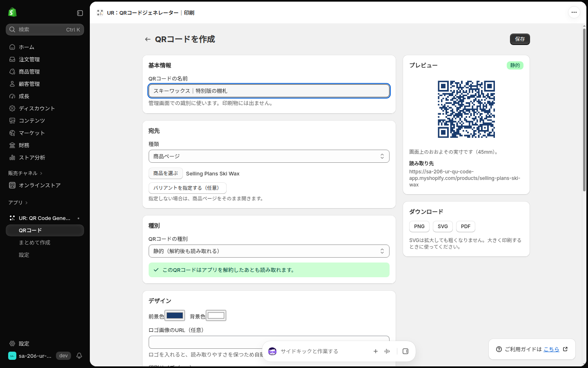
Task: Click the ストア分析 chart icon
Action: (12, 157)
